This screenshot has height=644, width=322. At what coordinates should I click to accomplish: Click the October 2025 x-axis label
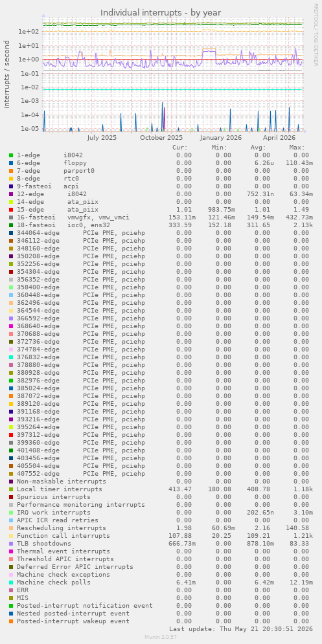pos(161,138)
